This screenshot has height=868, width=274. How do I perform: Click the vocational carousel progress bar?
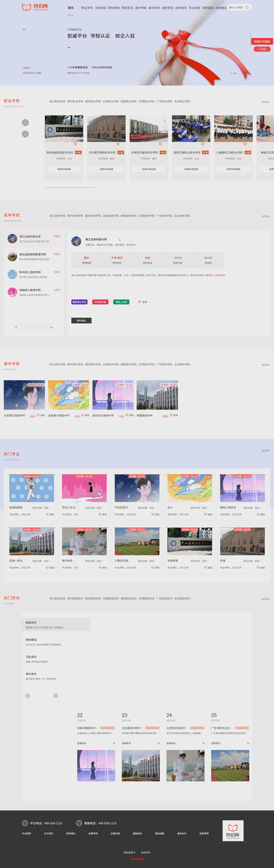[x=151, y=187]
